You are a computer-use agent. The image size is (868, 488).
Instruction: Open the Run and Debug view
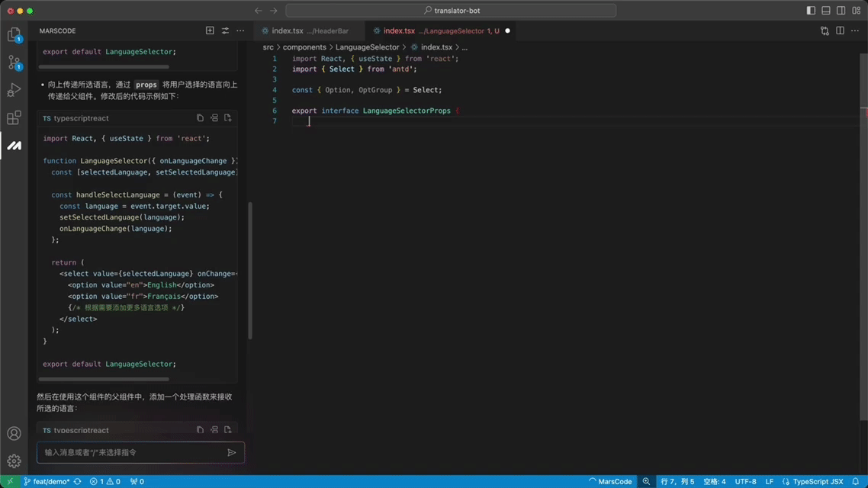[14, 90]
